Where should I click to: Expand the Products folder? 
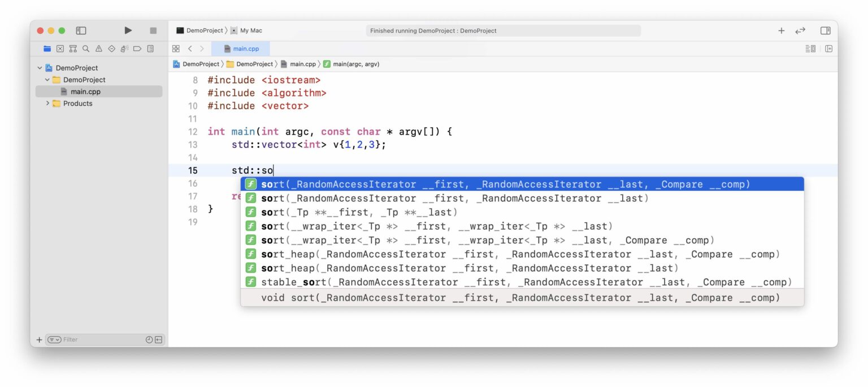point(48,103)
